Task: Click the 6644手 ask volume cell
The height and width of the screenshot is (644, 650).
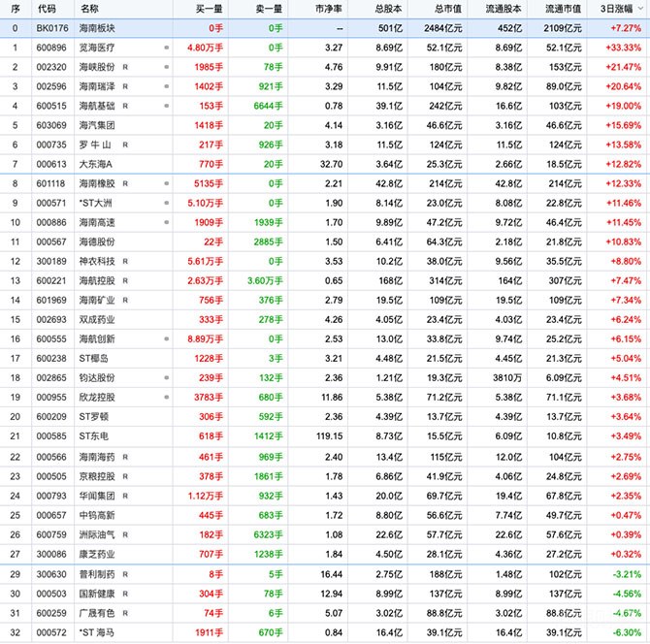Action: click(268, 106)
